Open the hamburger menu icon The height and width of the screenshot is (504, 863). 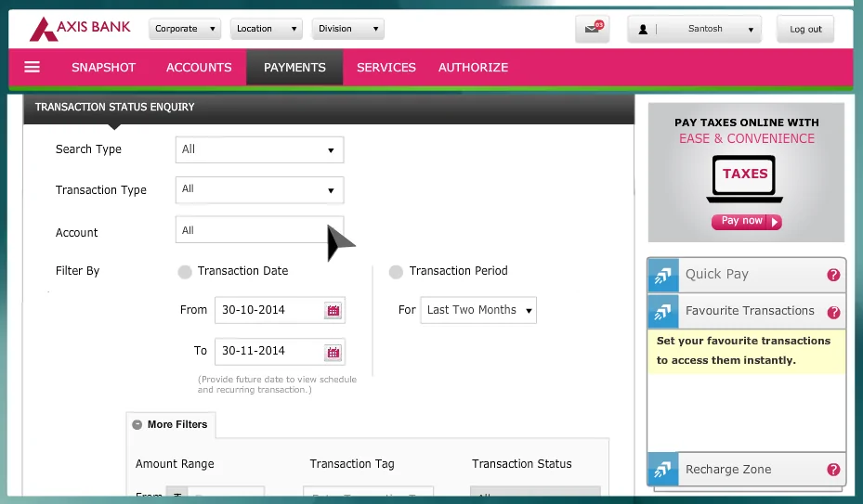[x=32, y=67]
